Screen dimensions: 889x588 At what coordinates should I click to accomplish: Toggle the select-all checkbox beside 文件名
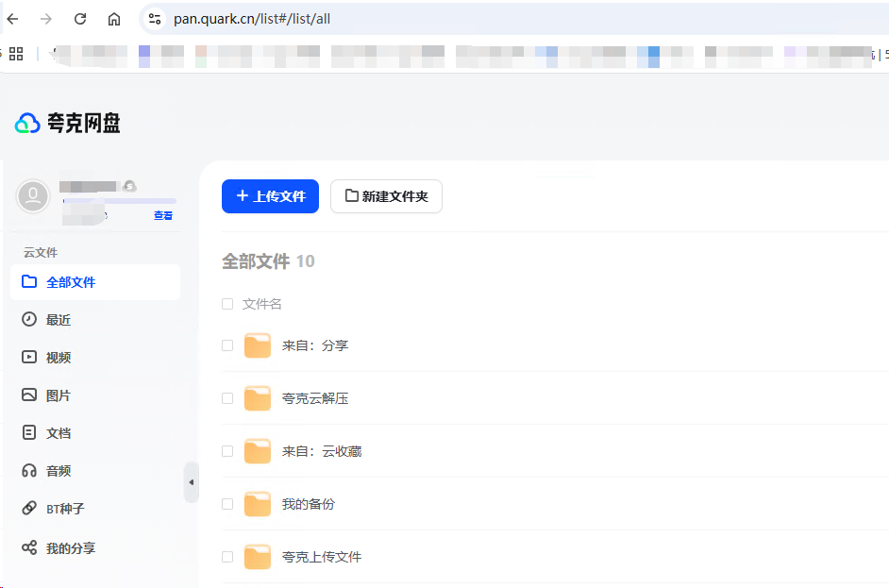[x=227, y=304]
